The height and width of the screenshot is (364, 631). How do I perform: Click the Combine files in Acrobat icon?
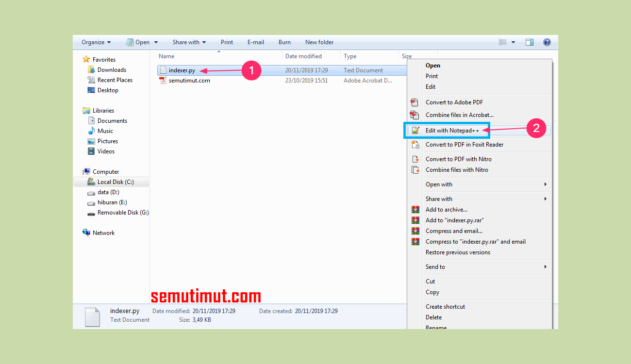tap(415, 115)
